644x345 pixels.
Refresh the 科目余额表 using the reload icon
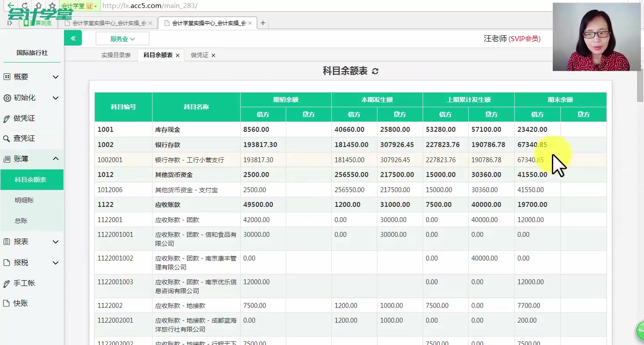coord(375,71)
